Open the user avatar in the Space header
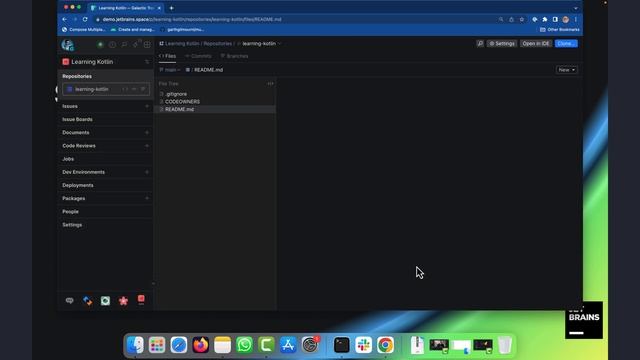Screen dimensions: 640x360 pos(67,44)
